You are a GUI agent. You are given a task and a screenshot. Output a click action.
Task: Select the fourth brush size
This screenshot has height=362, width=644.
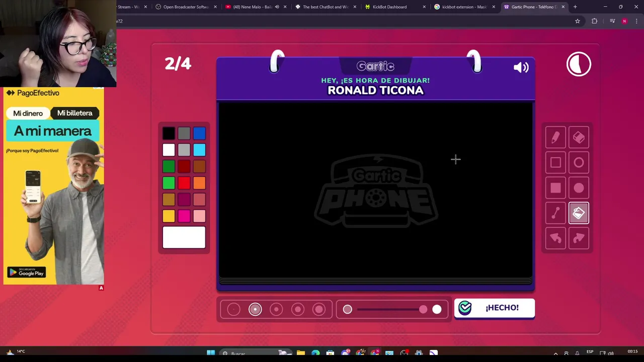(x=298, y=310)
